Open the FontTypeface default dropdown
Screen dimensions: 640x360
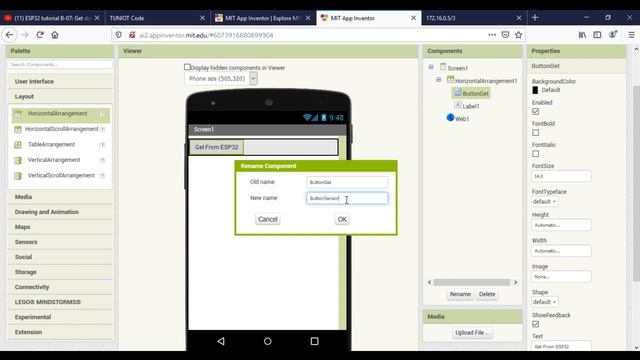click(x=544, y=202)
